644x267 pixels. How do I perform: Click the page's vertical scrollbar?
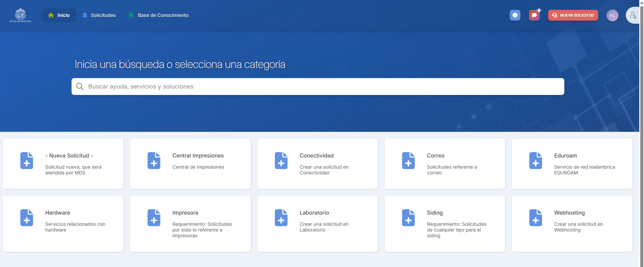(642, 135)
